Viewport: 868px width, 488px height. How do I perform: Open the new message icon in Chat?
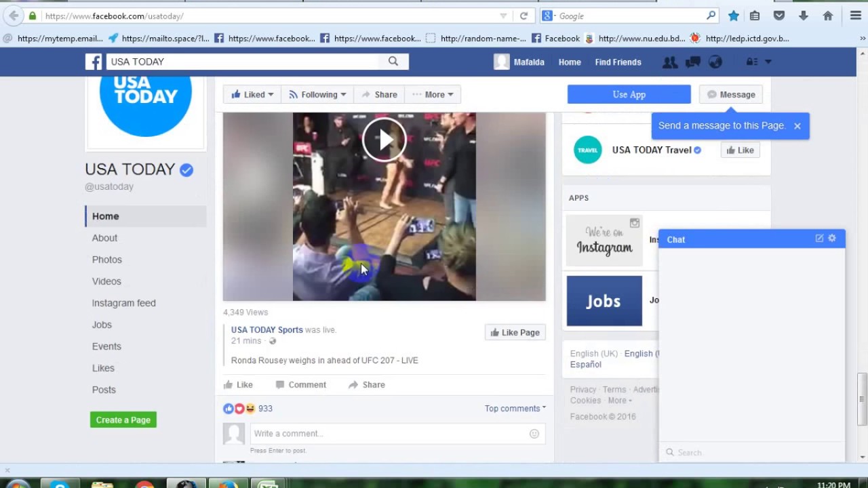(819, 239)
